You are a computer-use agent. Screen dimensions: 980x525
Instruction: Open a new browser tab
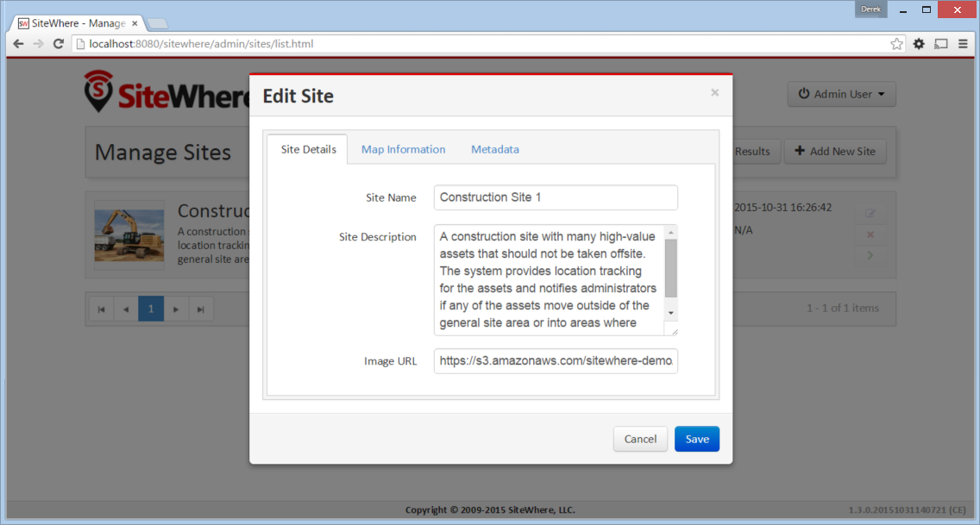158,24
